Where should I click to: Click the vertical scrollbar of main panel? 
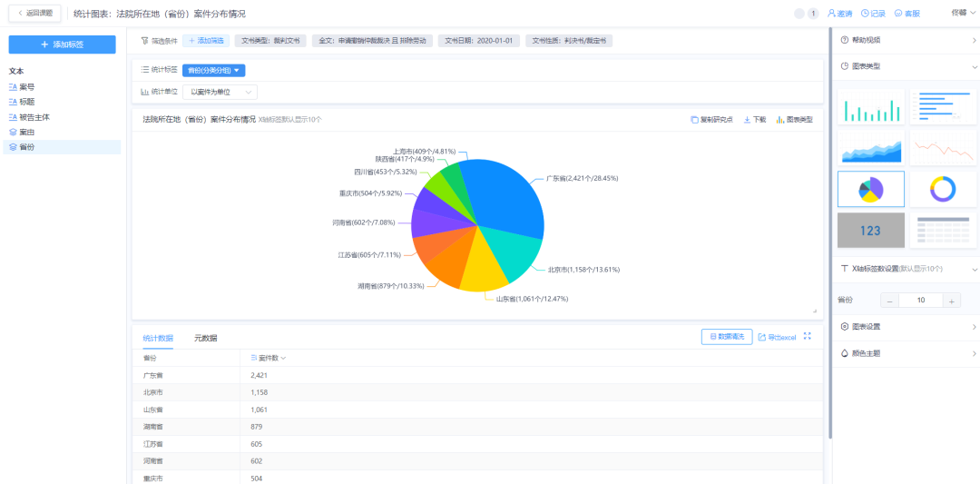click(x=829, y=232)
